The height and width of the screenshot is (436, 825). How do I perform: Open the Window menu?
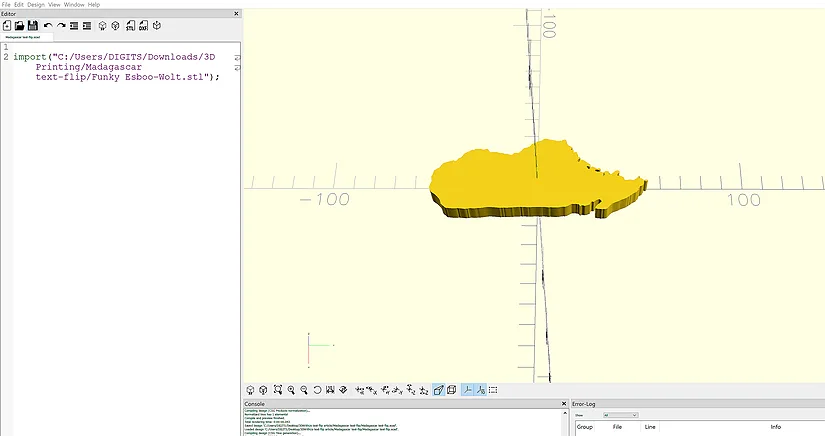74,4
